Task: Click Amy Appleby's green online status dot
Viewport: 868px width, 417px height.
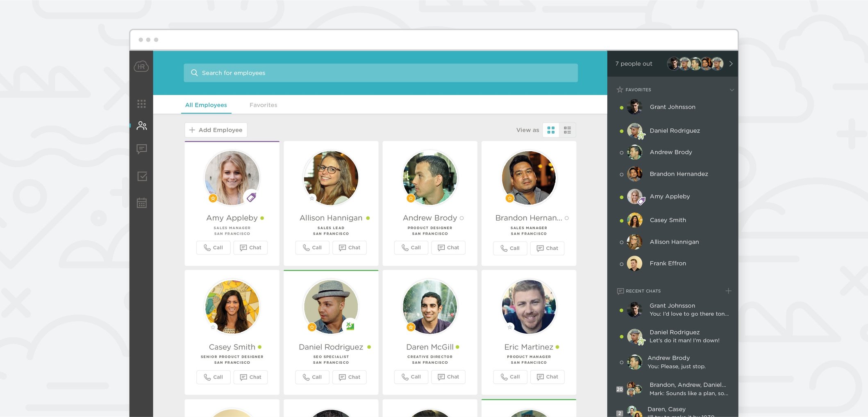Action: point(263,218)
